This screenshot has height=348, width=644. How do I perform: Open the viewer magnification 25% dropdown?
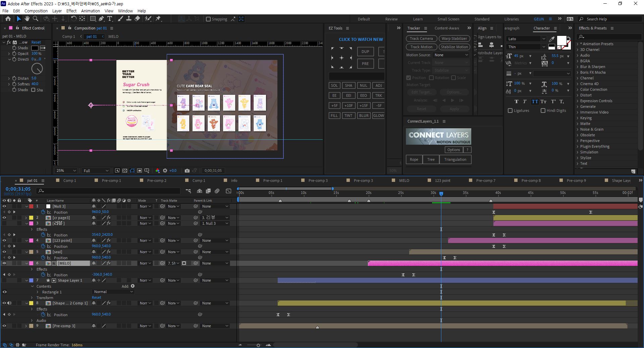(x=66, y=170)
